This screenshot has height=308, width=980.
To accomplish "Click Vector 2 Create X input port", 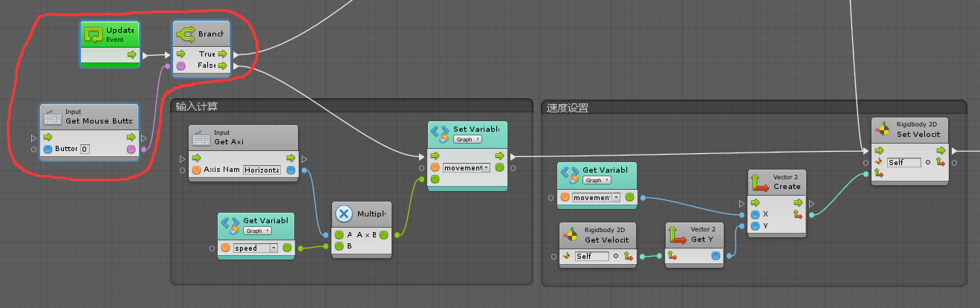I will (x=755, y=214).
